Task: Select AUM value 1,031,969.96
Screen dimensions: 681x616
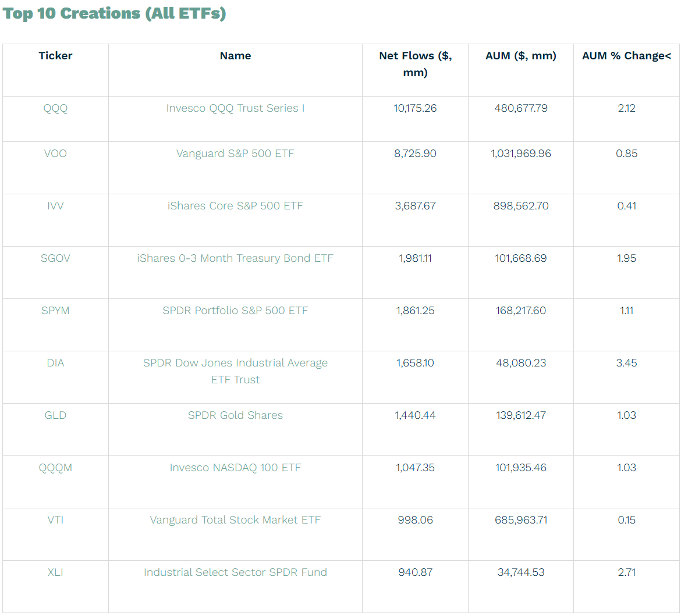Action: [521, 154]
